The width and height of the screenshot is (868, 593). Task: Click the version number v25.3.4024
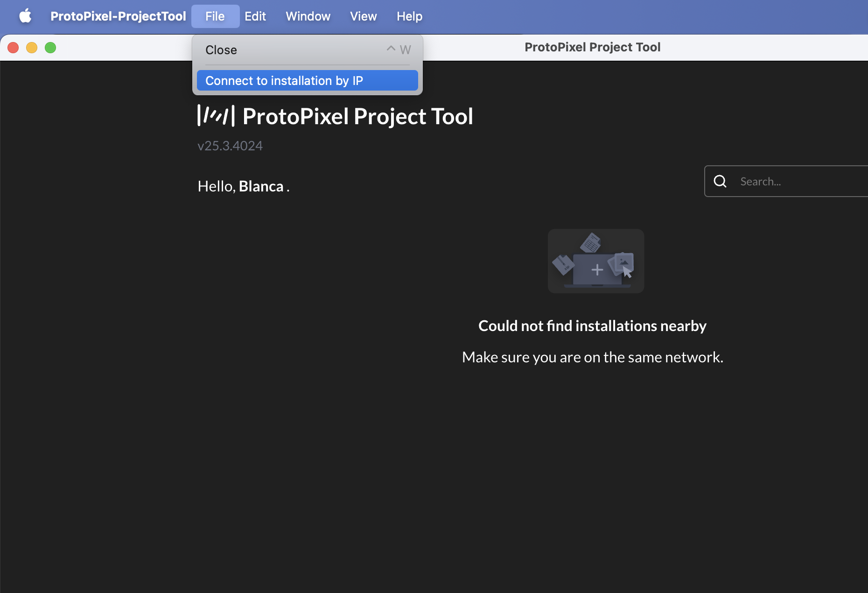tap(230, 146)
